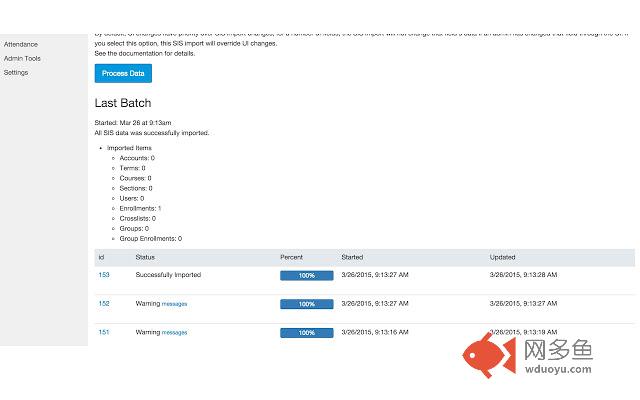Open Attendance in the sidebar
This screenshot has height=400, width=640.
click(x=19, y=45)
